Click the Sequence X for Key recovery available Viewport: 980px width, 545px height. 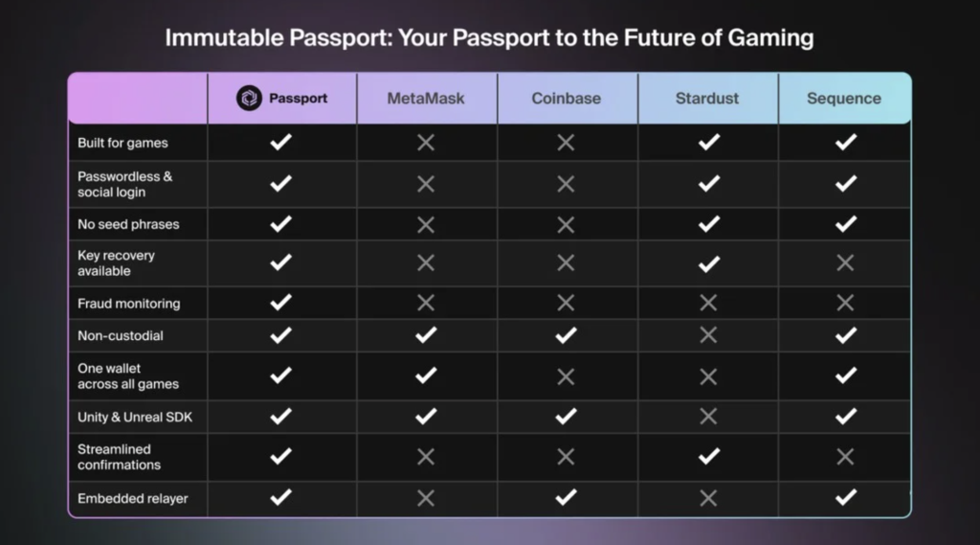coord(845,262)
